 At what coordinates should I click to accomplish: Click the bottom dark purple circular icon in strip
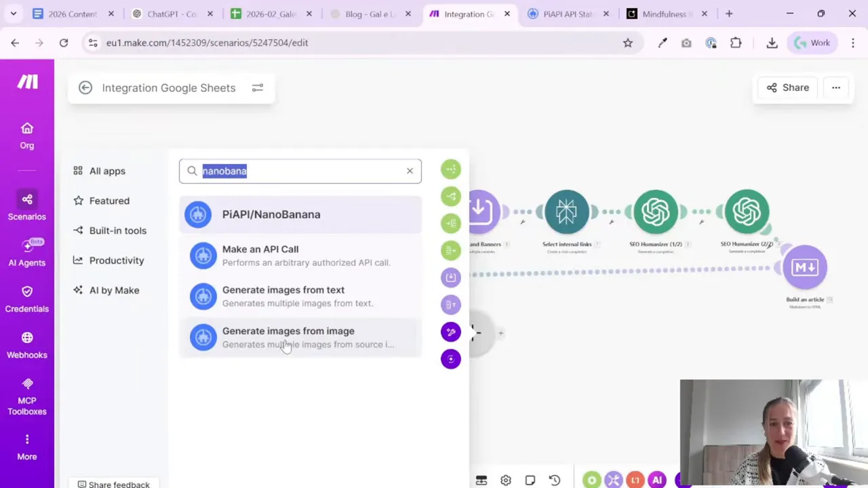[x=451, y=359]
